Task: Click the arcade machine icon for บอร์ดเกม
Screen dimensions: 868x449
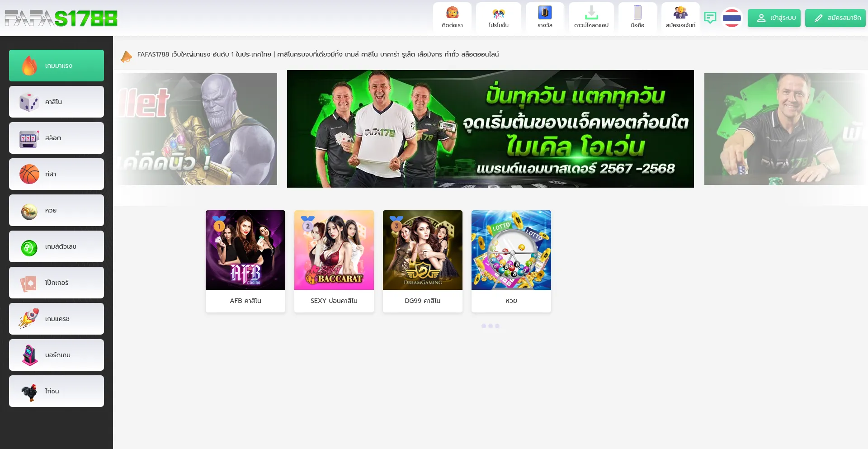Action: coord(30,355)
